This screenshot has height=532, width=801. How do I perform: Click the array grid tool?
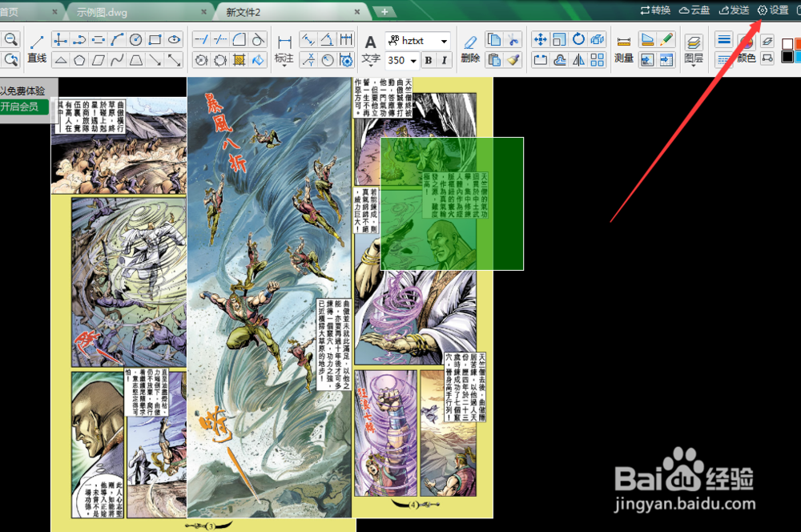598,60
